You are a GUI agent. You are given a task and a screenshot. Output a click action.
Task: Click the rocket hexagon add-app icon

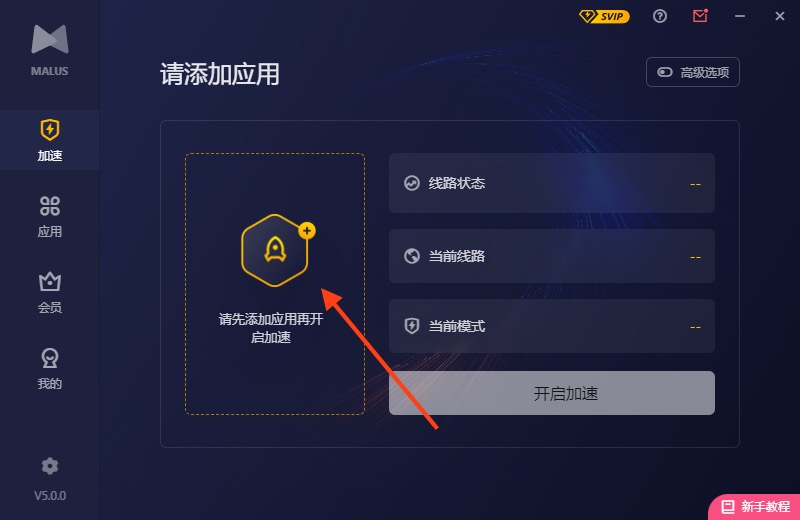point(275,250)
